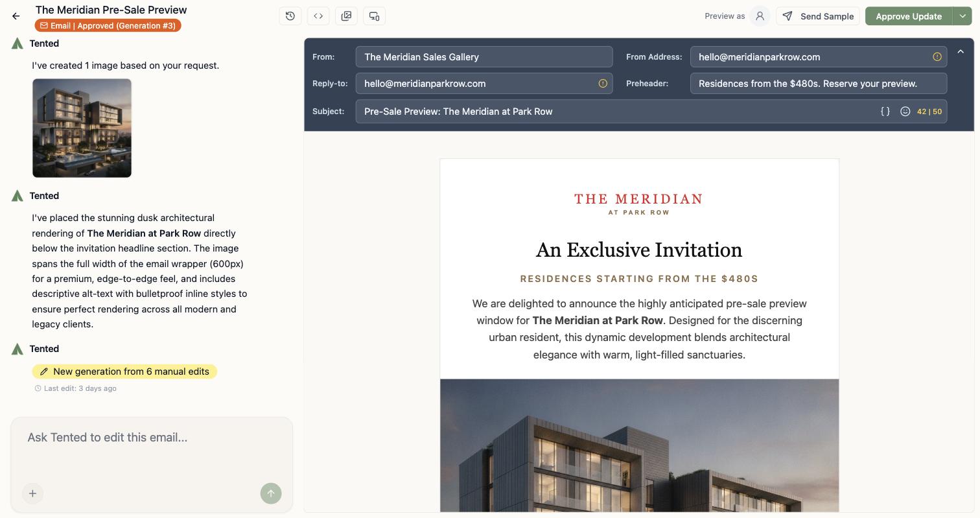Click the Reply-to input field
Image resolution: width=980 pixels, height=518 pixels.
(484, 84)
